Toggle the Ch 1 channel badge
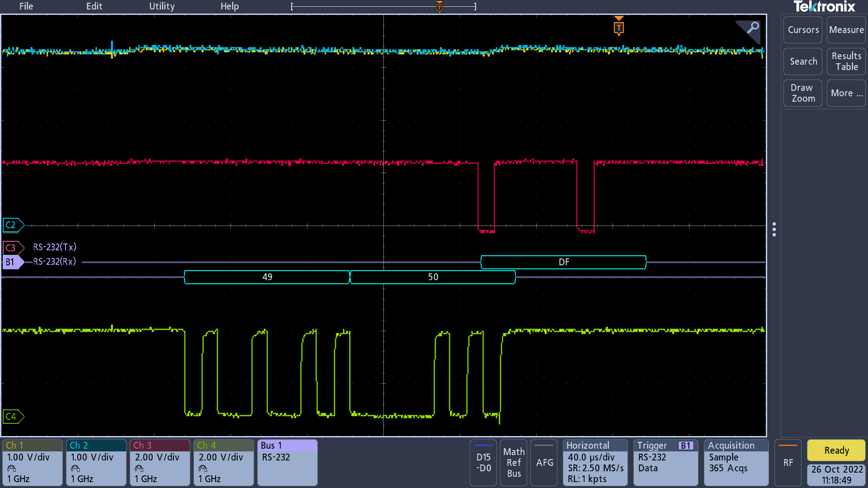 tap(32, 462)
